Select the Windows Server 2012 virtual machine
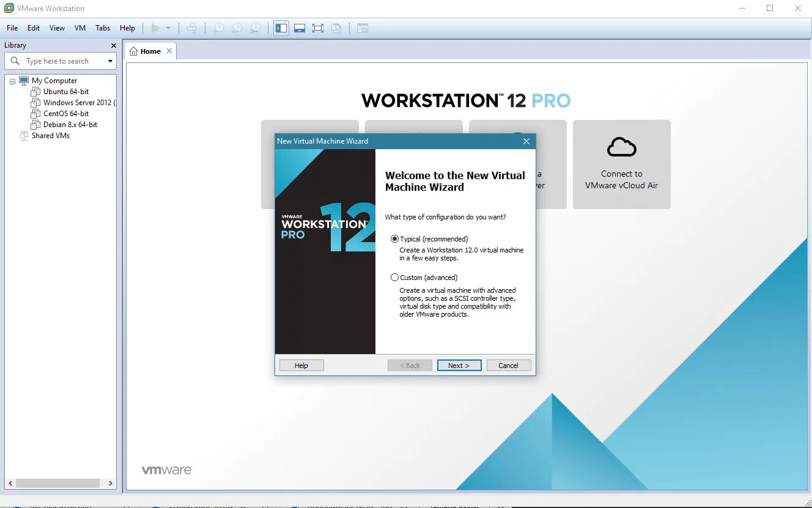Screen dimensions: 812x508 (x=79, y=103)
